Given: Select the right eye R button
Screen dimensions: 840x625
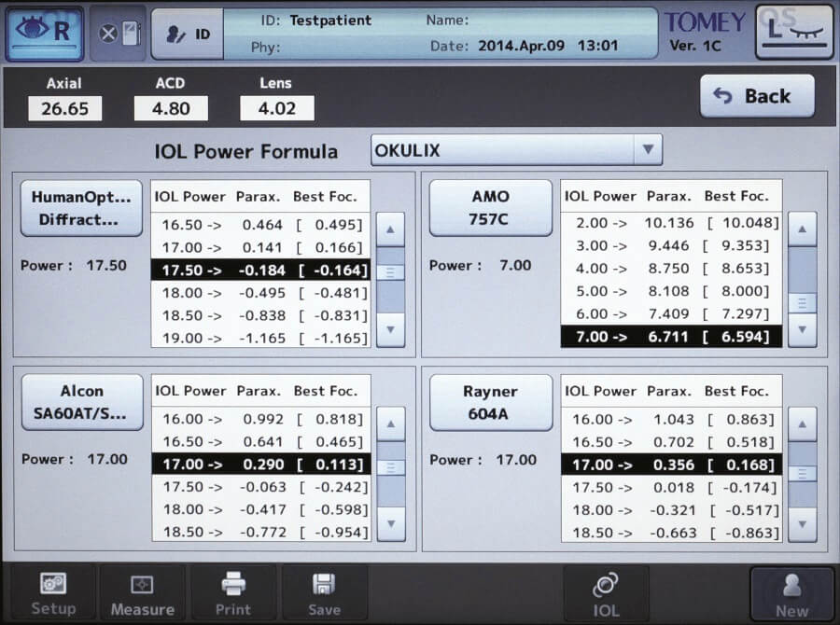Looking at the screenshot, I should (45, 34).
